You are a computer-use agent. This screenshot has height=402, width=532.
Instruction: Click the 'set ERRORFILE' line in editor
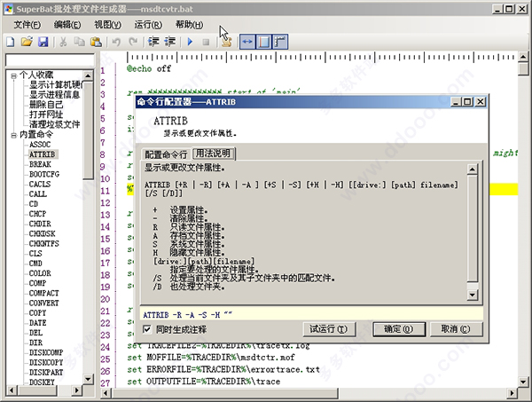click(223, 369)
